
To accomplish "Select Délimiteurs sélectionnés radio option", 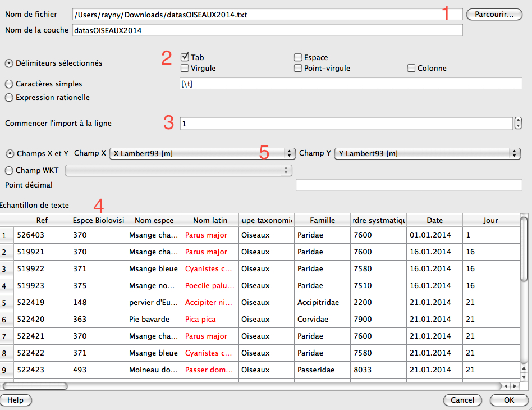I will click(x=9, y=63).
